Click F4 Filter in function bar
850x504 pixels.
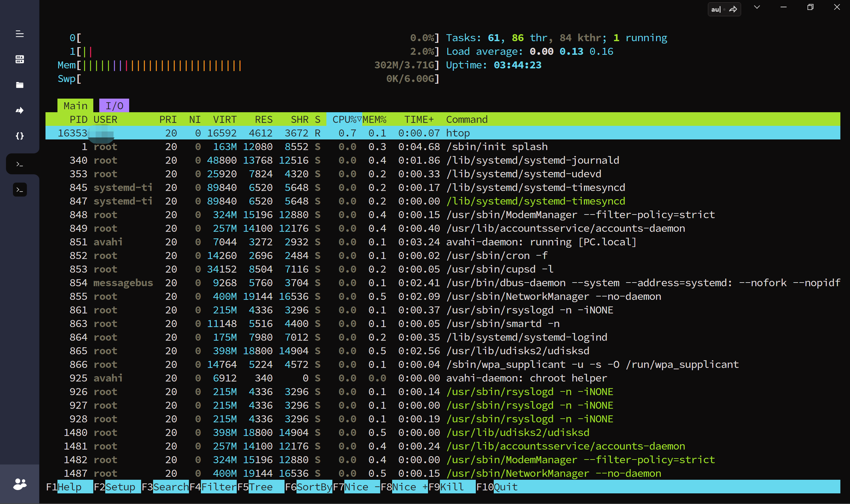pos(213,487)
